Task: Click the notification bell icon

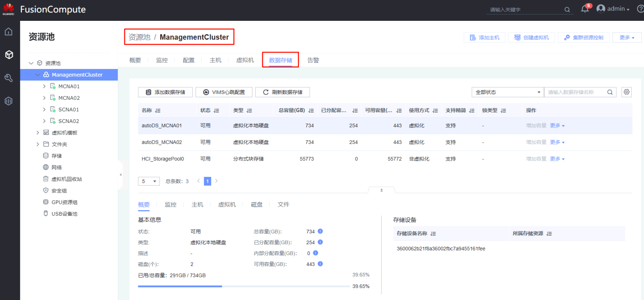Action: [585, 9]
